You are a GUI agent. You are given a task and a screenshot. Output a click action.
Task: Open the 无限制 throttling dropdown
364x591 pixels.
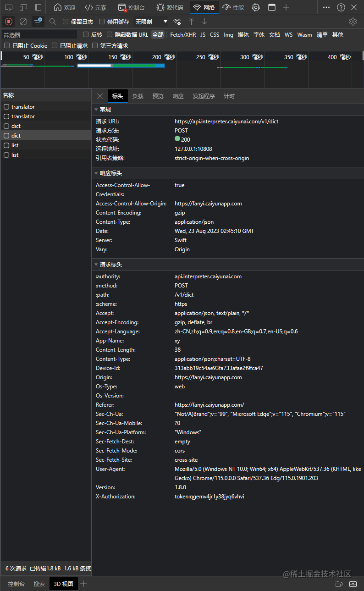point(151,22)
